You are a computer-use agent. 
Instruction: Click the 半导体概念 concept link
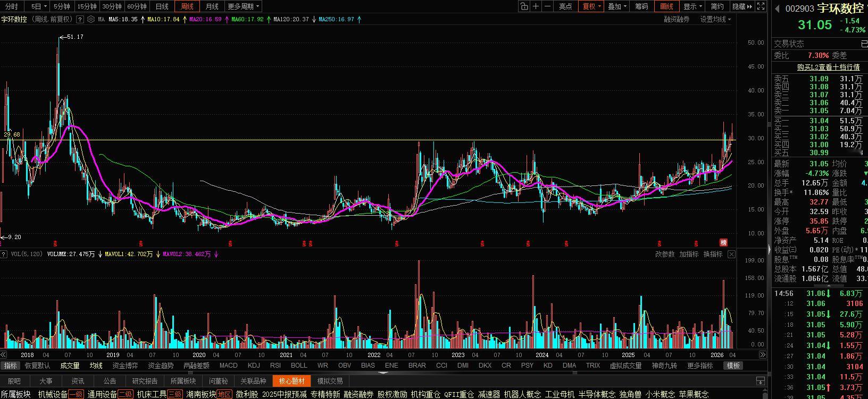pyautogui.click(x=597, y=394)
